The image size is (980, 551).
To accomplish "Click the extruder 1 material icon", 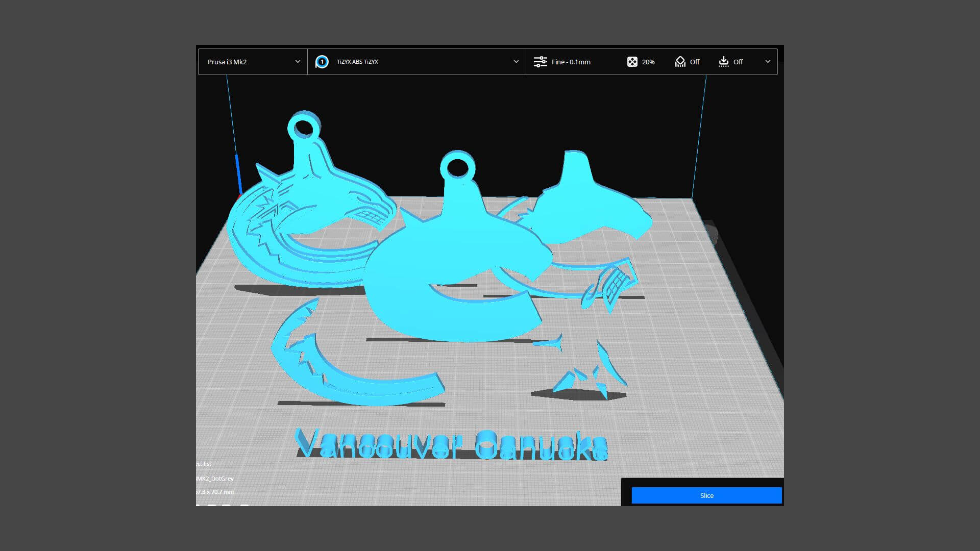I will click(322, 62).
